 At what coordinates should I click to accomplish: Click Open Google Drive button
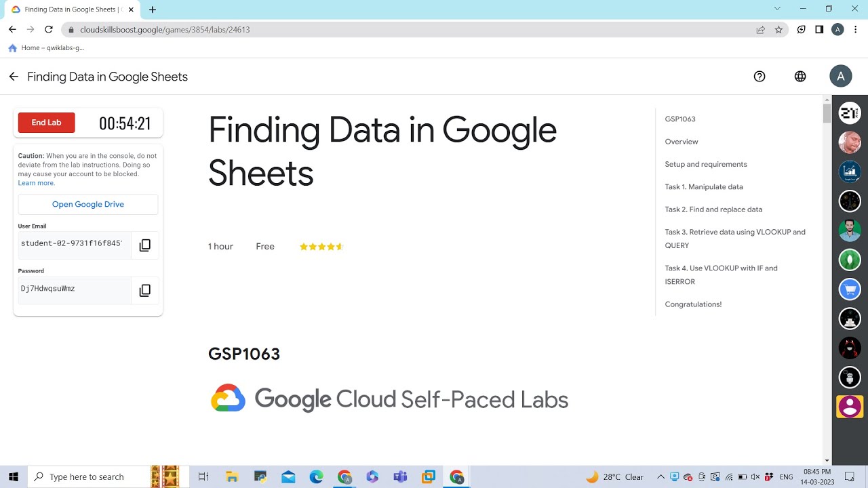tap(88, 204)
